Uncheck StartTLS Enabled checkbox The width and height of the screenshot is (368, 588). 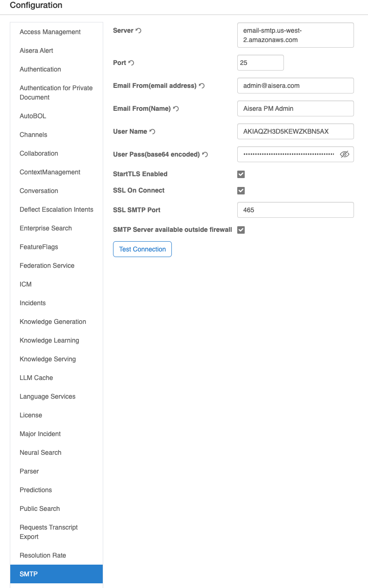[241, 174]
